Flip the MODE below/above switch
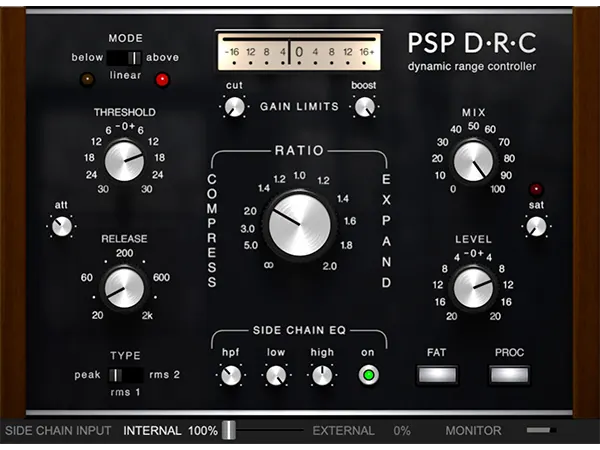This screenshot has width=600, height=450. [124, 58]
